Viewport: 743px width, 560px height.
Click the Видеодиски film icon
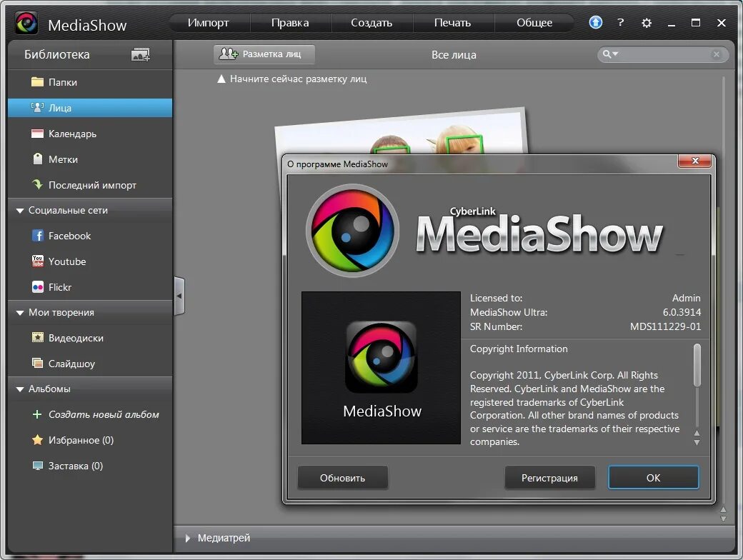pyautogui.click(x=37, y=337)
